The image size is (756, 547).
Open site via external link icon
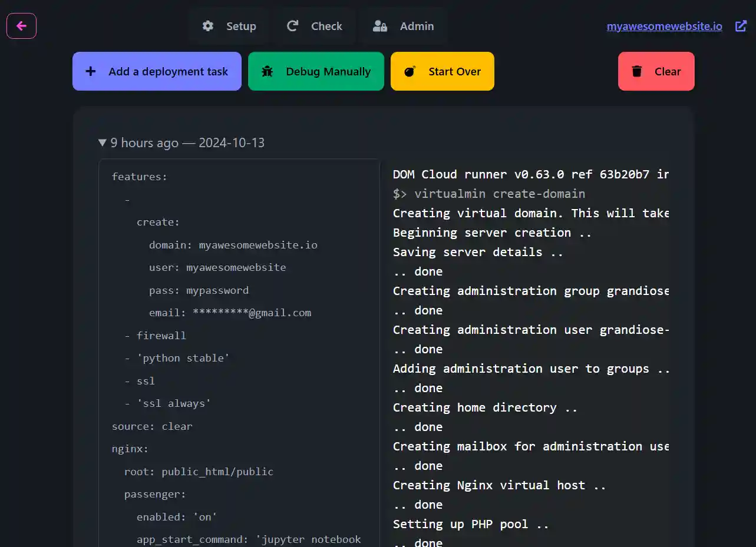(741, 26)
